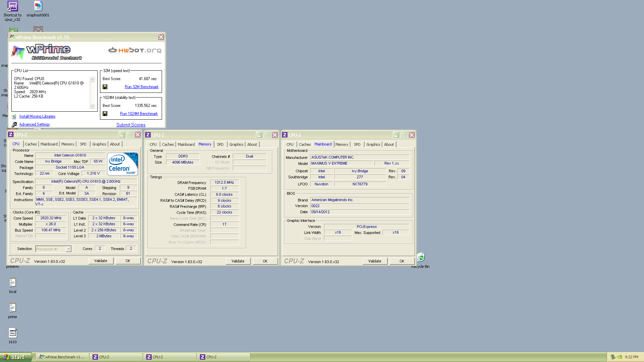This screenshot has height=362, width=644.
Task: Click Validate in Memory CPU-Z window
Action: [x=238, y=261]
